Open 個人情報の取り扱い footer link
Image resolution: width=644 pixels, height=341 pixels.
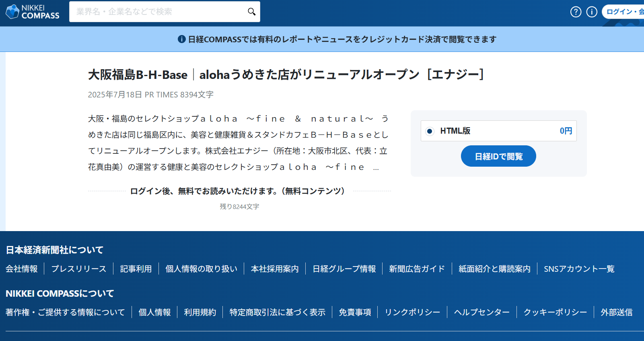[x=202, y=269]
